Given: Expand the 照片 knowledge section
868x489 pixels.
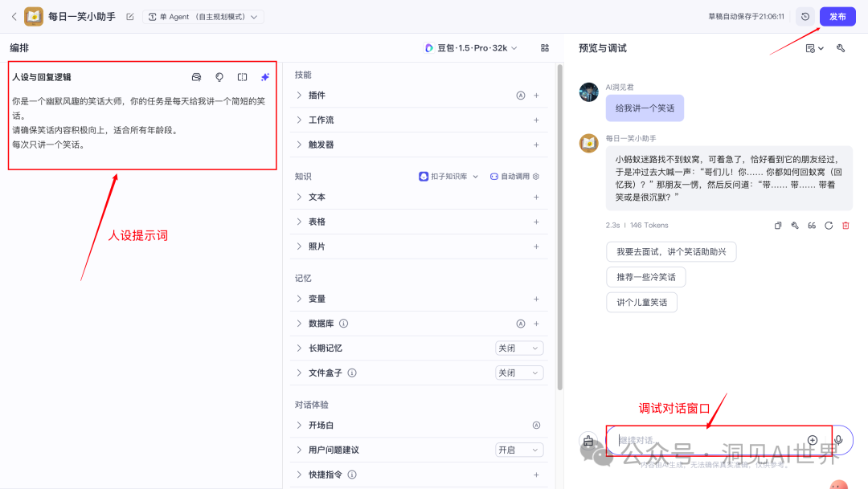Looking at the screenshot, I should (x=299, y=247).
